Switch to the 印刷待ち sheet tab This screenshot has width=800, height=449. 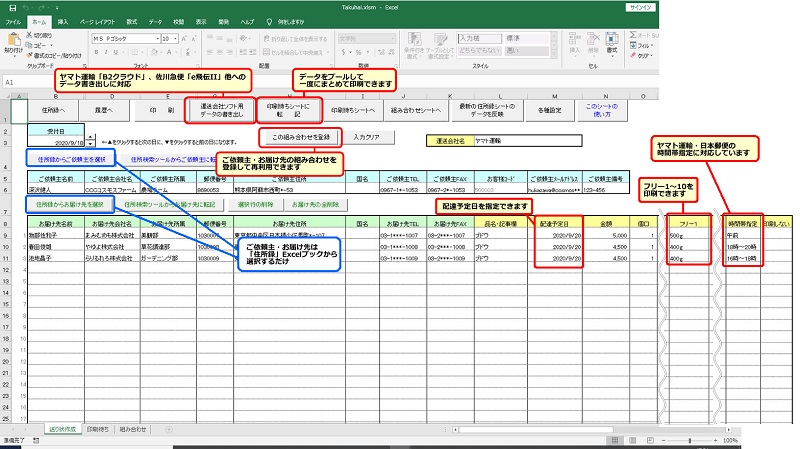pyautogui.click(x=99, y=429)
